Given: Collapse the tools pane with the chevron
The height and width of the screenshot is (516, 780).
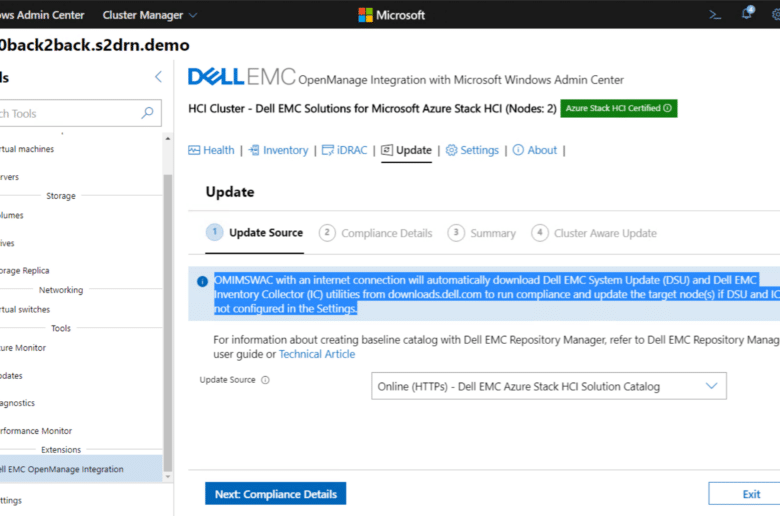Looking at the screenshot, I should click(158, 77).
